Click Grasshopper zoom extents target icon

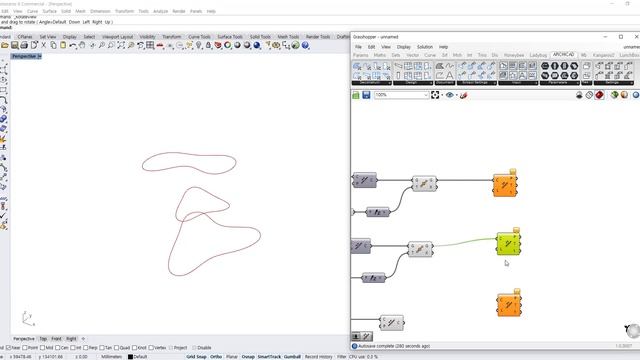[x=435, y=95]
